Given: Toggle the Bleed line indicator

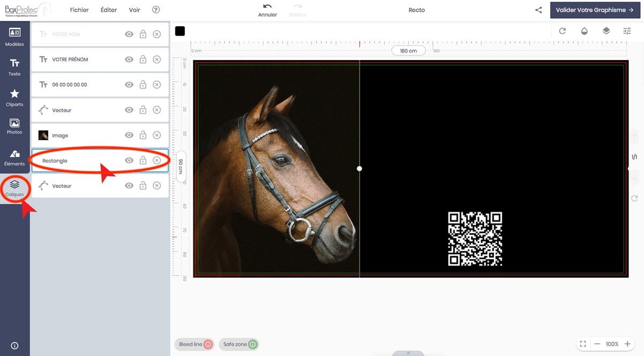Looking at the screenshot, I should tap(194, 344).
